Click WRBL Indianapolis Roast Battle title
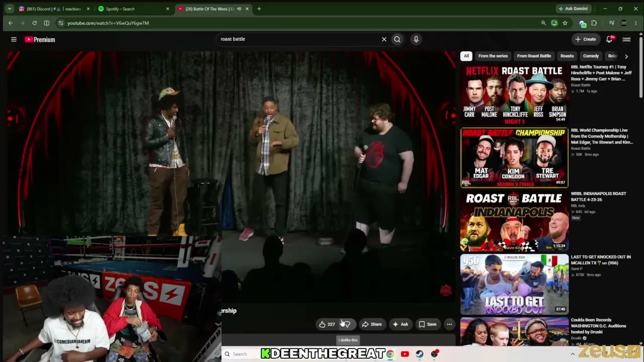Image resolution: width=644 pixels, height=362 pixels. point(598,197)
